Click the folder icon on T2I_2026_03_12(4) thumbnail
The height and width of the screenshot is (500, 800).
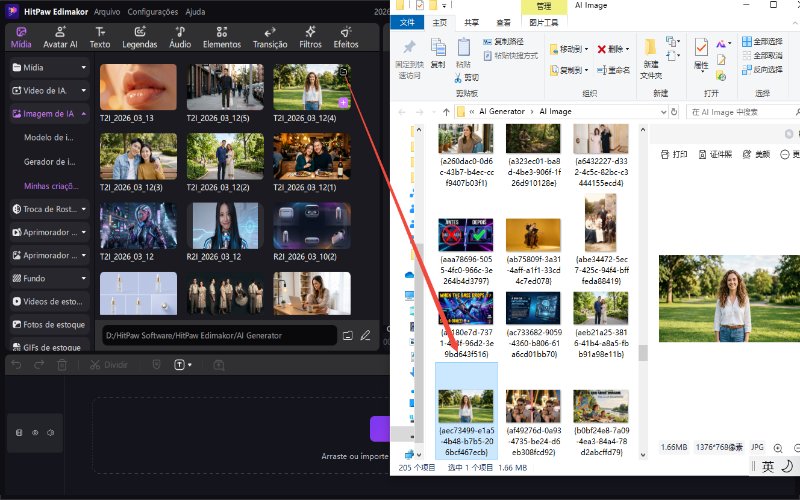point(344,73)
